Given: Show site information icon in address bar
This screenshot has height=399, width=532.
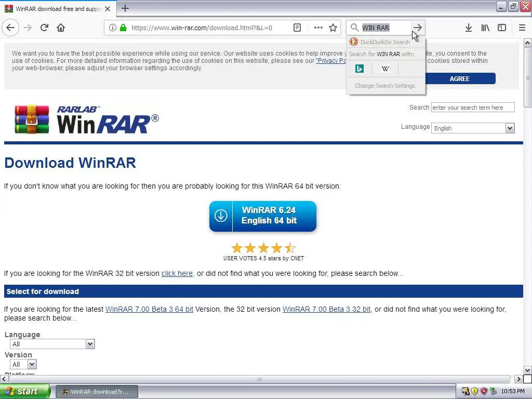Looking at the screenshot, I should tap(113, 28).
